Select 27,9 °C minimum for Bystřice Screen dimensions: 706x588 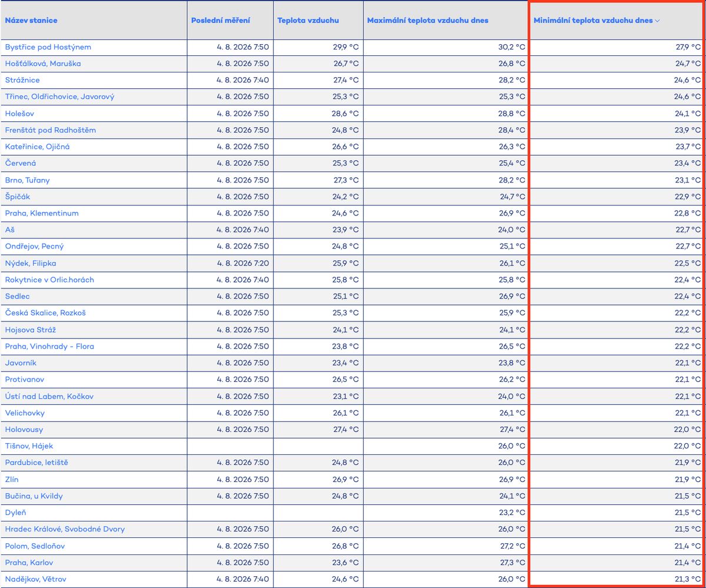tap(687, 47)
